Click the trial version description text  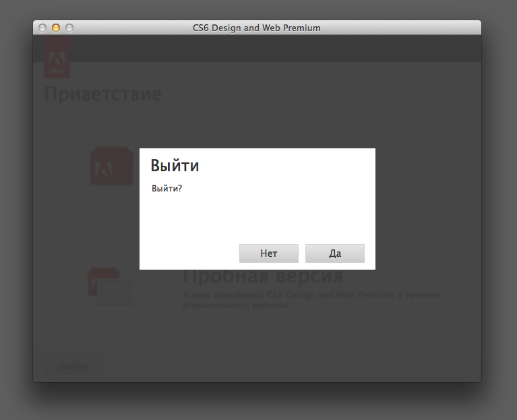click(x=311, y=300)
